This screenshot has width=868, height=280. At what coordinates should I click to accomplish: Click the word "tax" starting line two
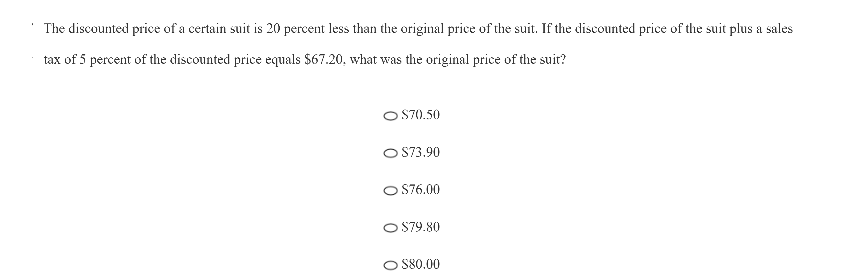pos(52,60)
